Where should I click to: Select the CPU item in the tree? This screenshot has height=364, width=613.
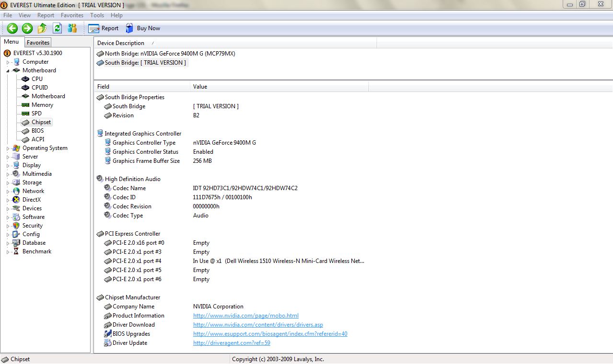(x=37, y=79)
